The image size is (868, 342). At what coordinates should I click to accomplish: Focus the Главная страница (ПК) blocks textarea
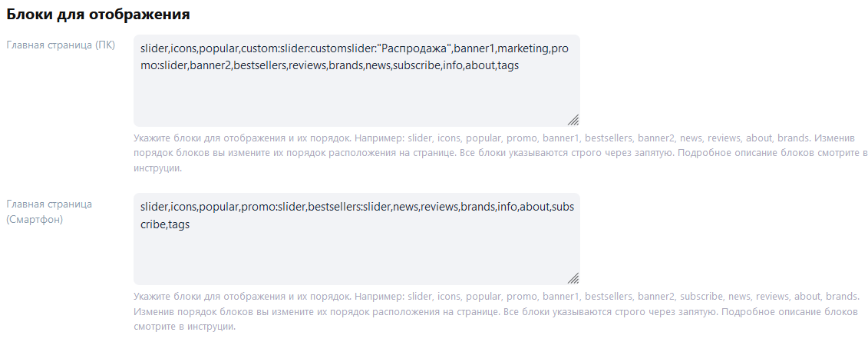(357, 81)
